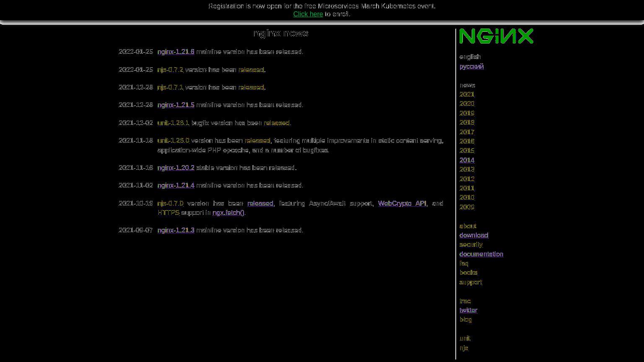
Task: Open the 2017 news archive
Action: click(467, 132)
